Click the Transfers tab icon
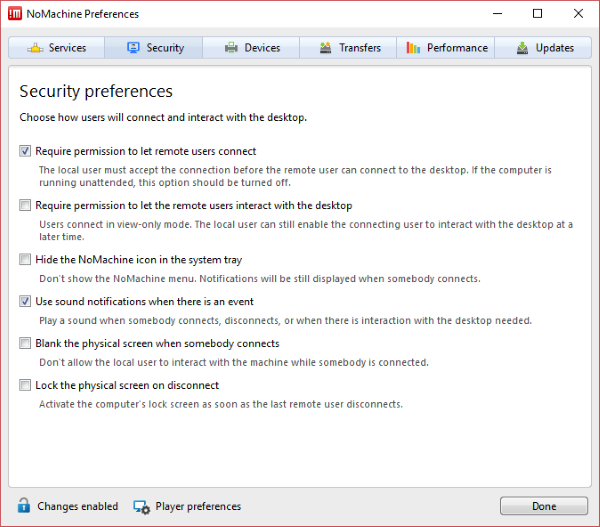The height and width of the screenshot is (527, 600). coord(325,48)
